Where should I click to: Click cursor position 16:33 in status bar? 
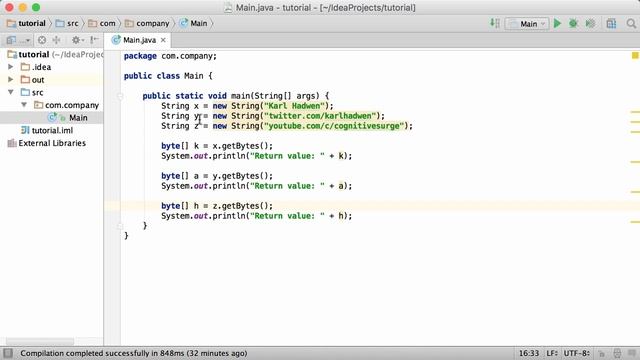coord(529,353)
